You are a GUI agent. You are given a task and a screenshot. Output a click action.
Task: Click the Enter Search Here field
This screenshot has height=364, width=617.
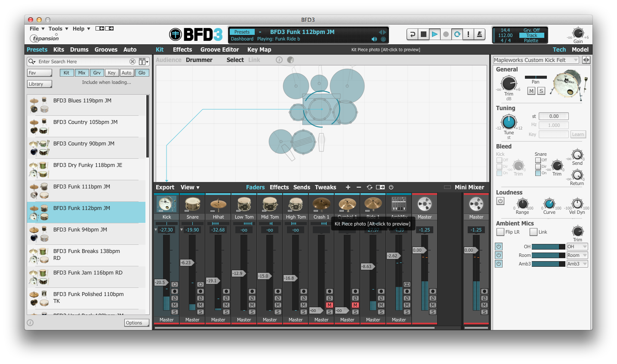(83, 62)
